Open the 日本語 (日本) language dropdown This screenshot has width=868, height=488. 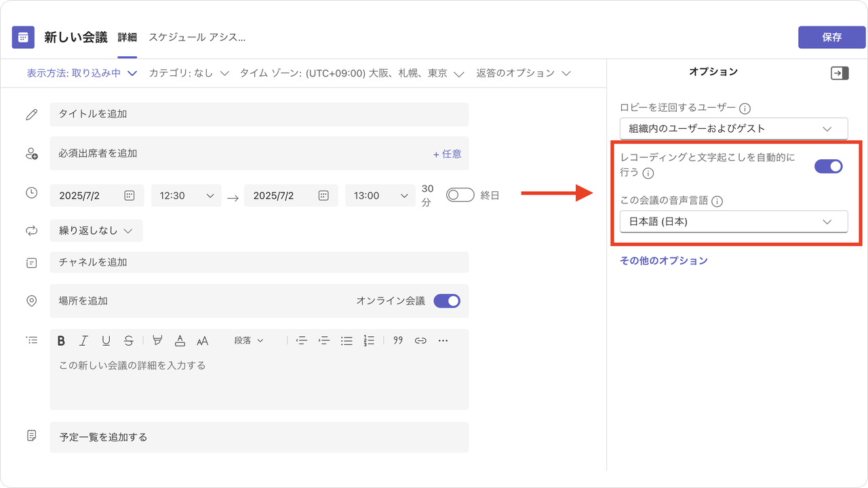734,222
